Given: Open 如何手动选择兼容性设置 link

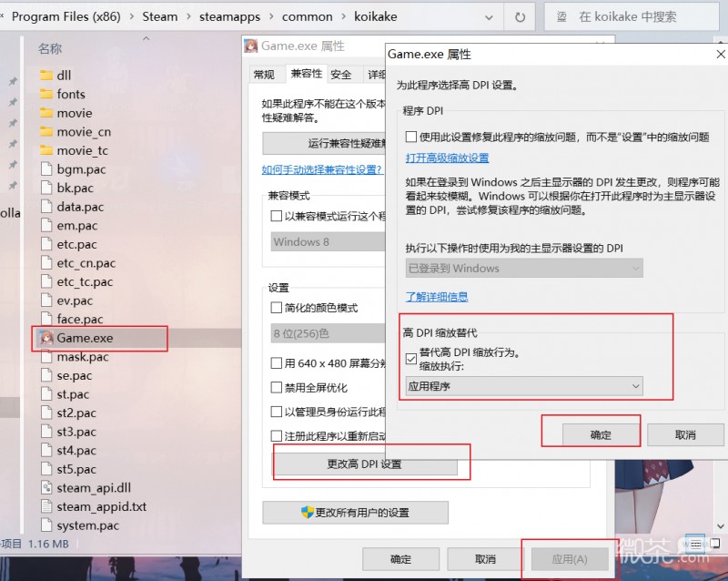Looking at the screenshot, I should 322,170.
